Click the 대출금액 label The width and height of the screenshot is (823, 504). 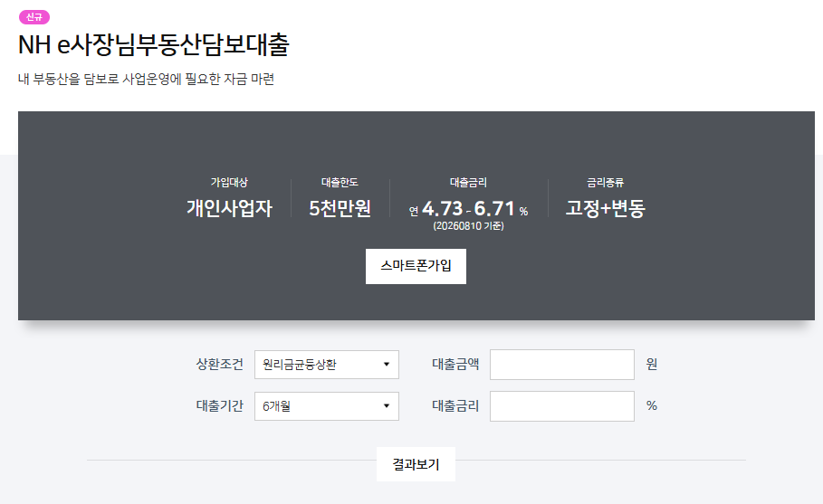click(455, 364)
